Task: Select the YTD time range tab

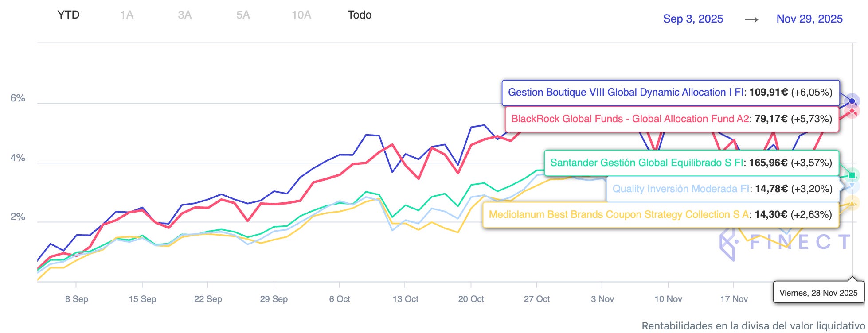Action: coord(68,15)
